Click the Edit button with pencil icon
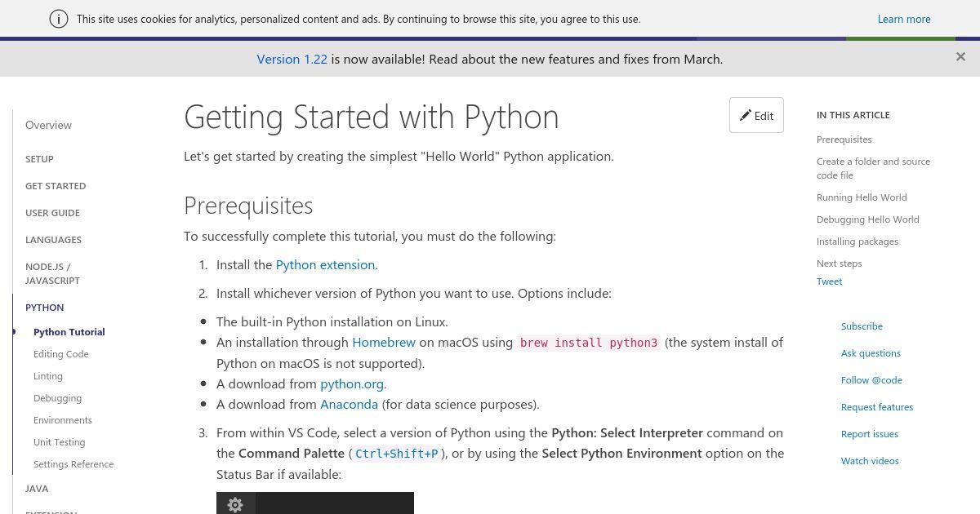980x514 pixels. point(756,115)
